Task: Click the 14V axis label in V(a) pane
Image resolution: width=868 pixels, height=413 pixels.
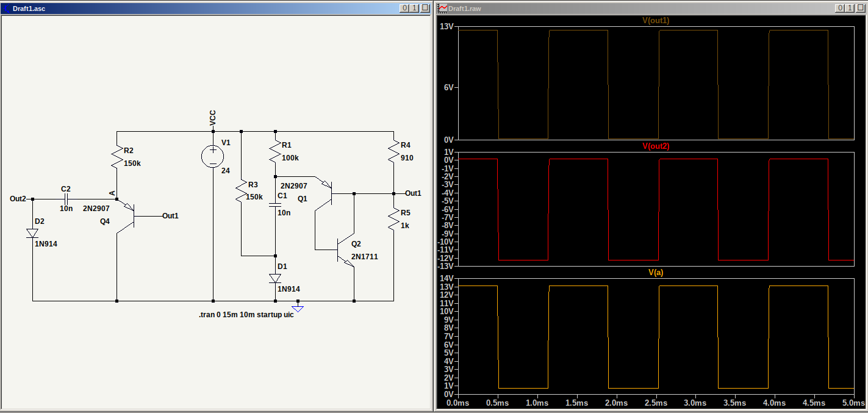Action: click(447, 278)
